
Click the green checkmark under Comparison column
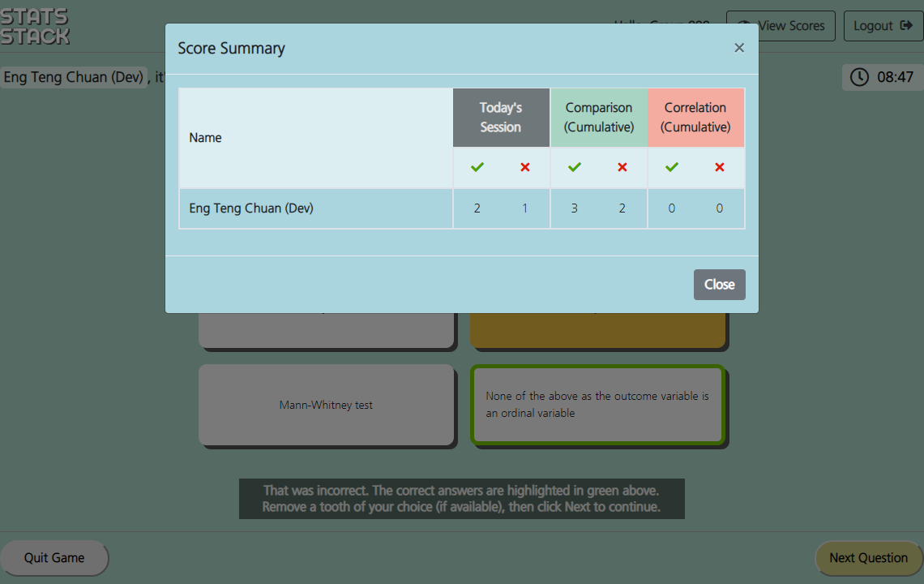[x=575, y=167]
